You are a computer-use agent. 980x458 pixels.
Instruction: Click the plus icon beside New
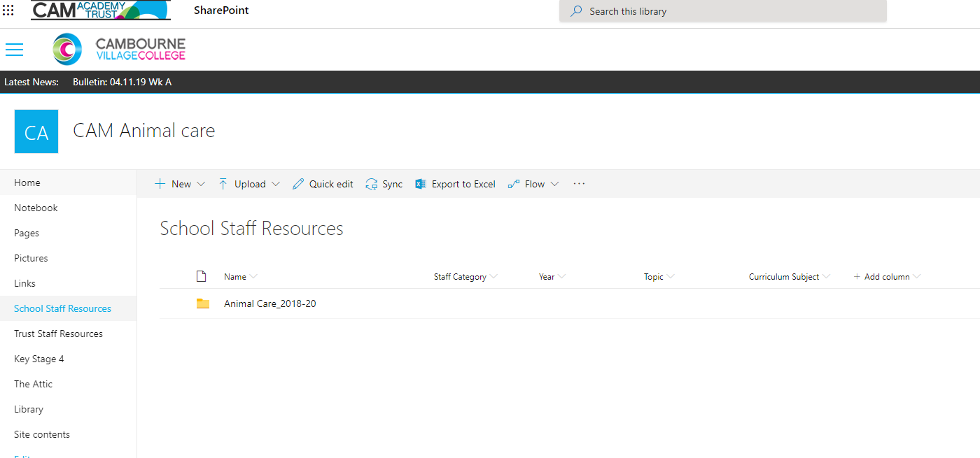[x=160, y=184]
